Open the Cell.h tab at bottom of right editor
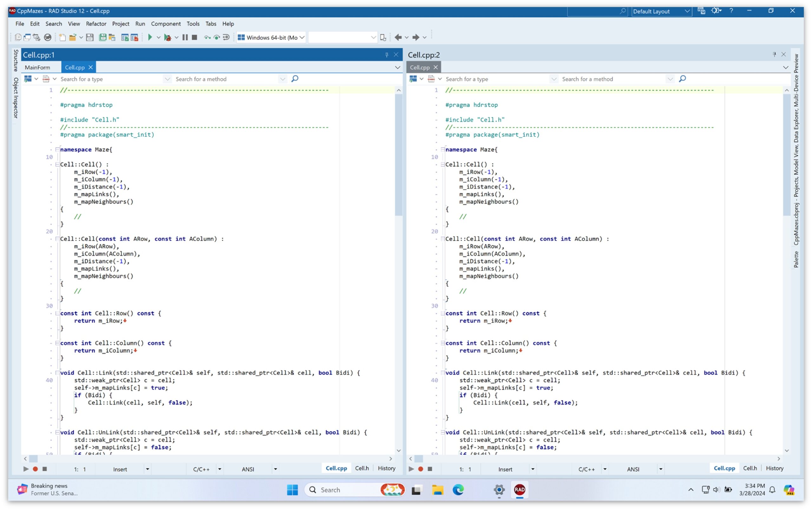Screen dimensions: 812x510 pos(750,468)
